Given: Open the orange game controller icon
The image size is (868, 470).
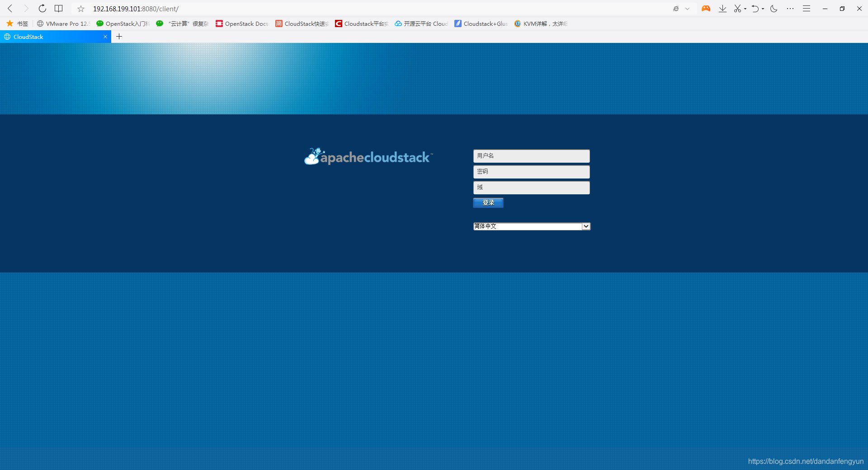Looking at the screenshot, I should (x=706, y=9).
